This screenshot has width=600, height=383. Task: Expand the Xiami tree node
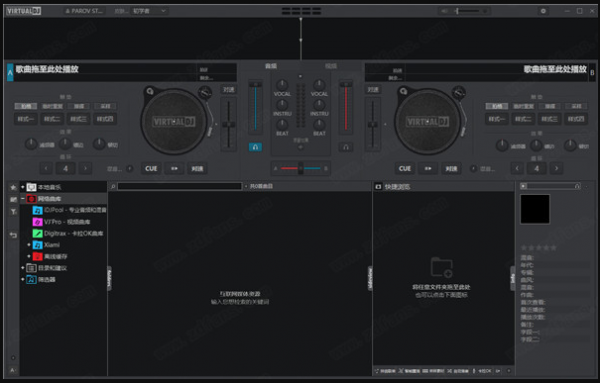pos(29,244)
